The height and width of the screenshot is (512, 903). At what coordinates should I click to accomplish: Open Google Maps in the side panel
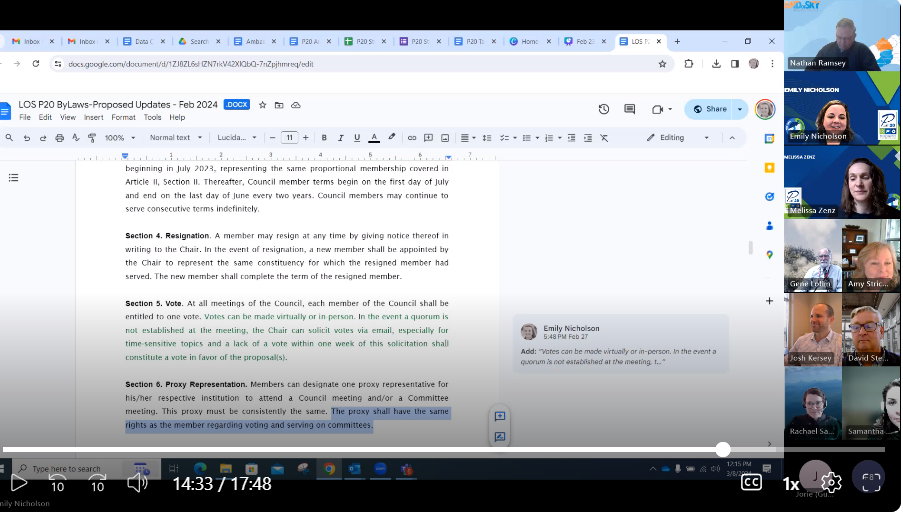(x=769, y=255)
